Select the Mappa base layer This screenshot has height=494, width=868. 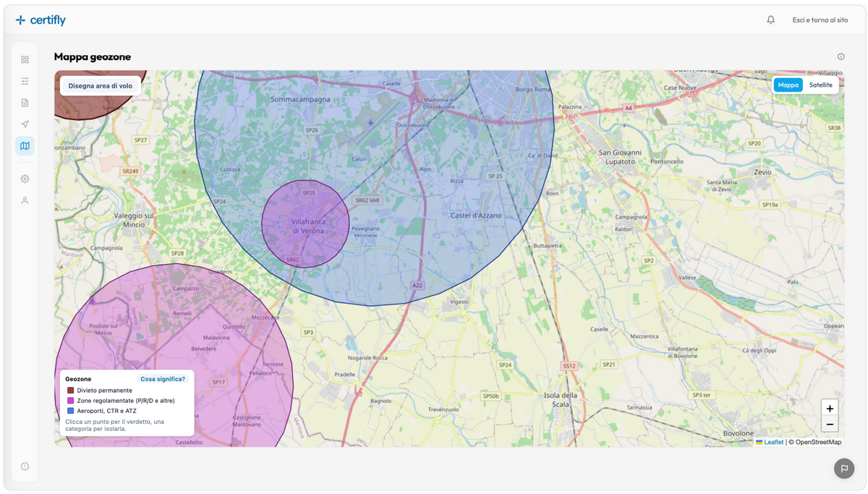[x=788, y=85]
